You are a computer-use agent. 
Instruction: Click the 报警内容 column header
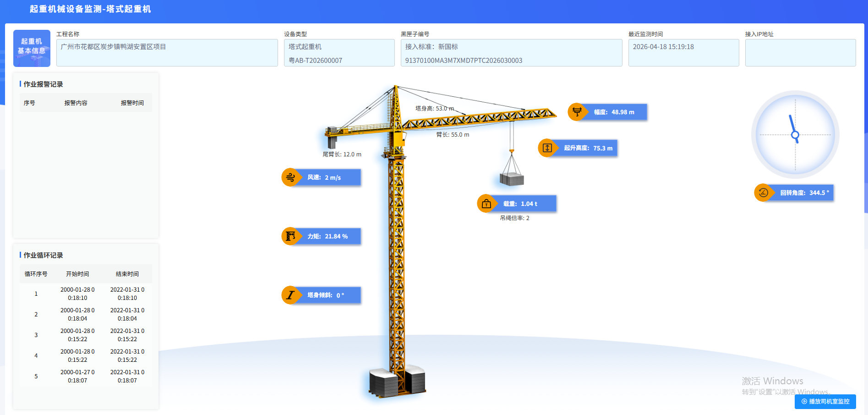(76, 103)
